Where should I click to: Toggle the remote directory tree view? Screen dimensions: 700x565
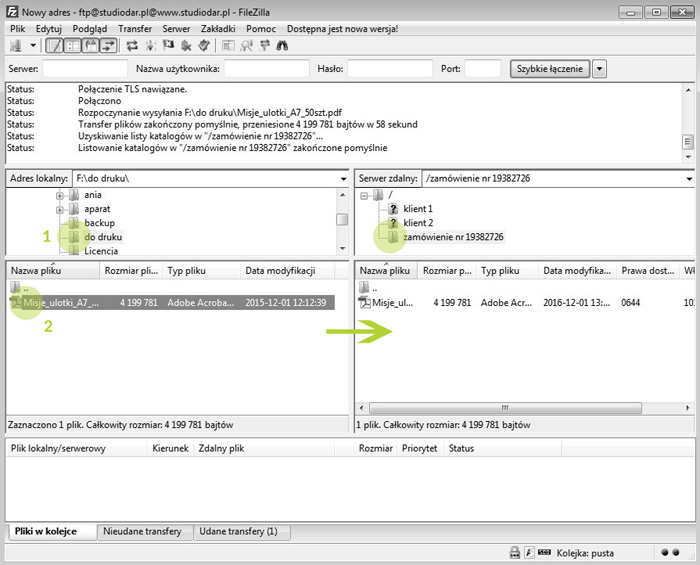(x=91, y=46)
